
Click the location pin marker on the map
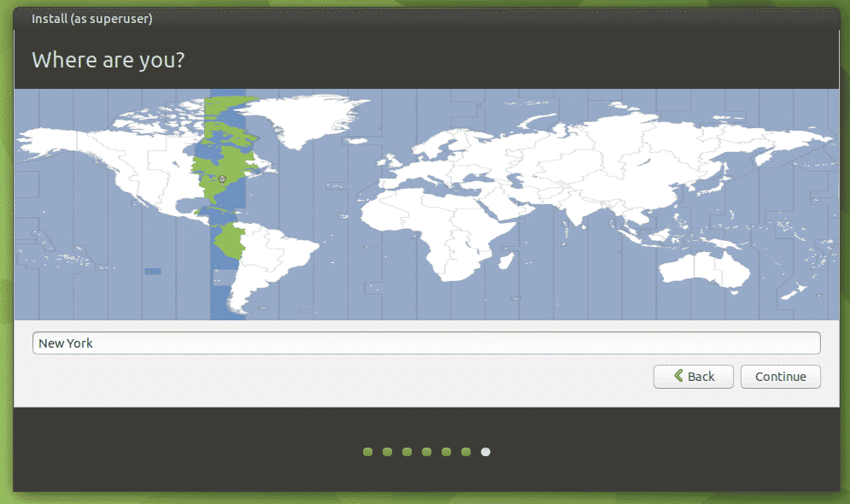point(222,179)
